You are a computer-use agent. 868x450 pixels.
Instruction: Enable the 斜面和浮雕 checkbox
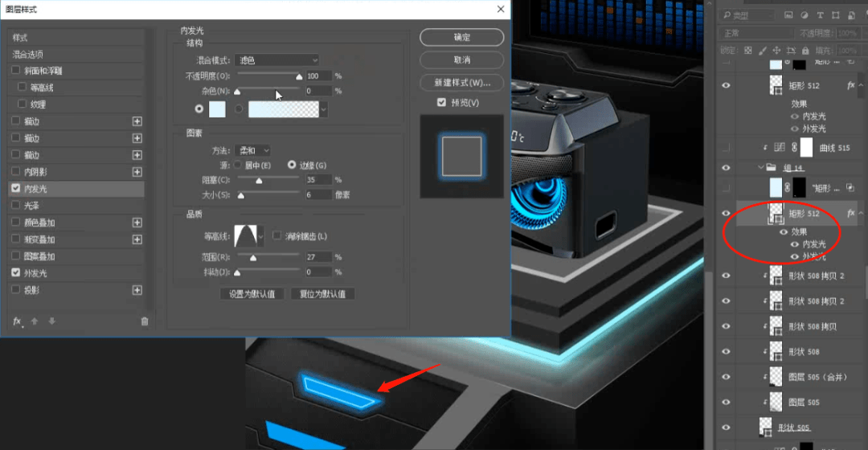pos(15,70)
